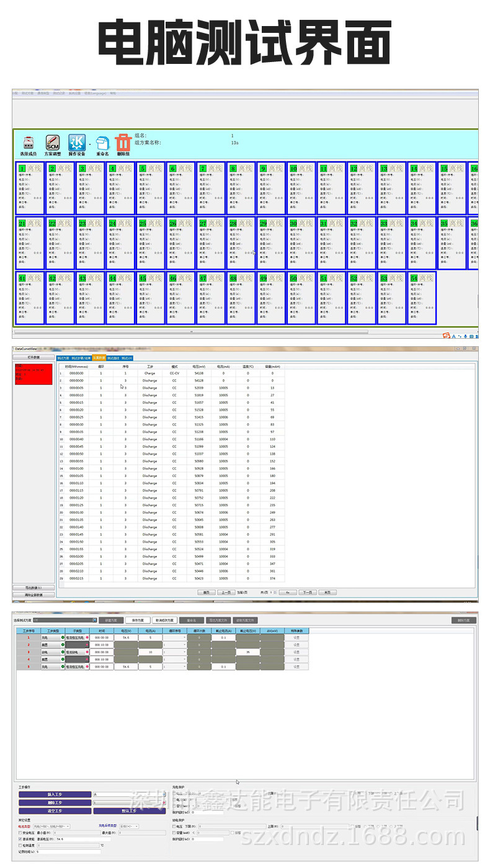Click the 操作设备 operate device icon
Image resolution: width=490 pixels, height=868 pixels.
(76, 142)
